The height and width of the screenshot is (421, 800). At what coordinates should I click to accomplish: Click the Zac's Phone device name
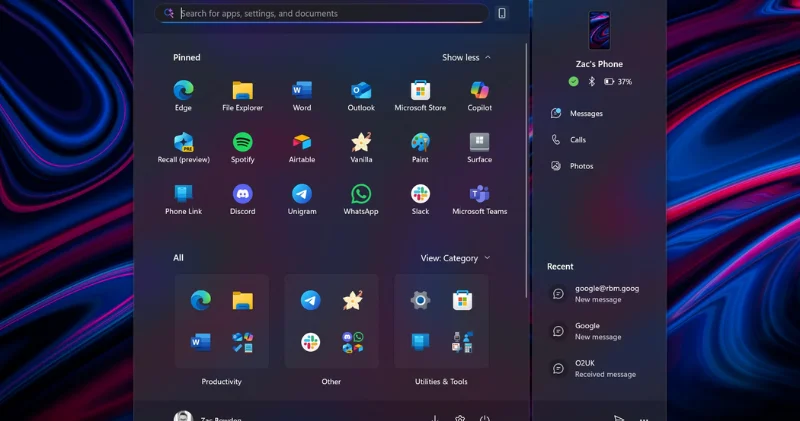pyautogui.click(x=599, y=64)
